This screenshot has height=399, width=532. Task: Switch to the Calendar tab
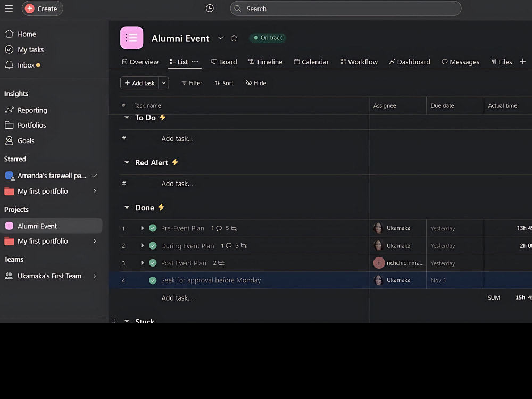coord(311,62)
